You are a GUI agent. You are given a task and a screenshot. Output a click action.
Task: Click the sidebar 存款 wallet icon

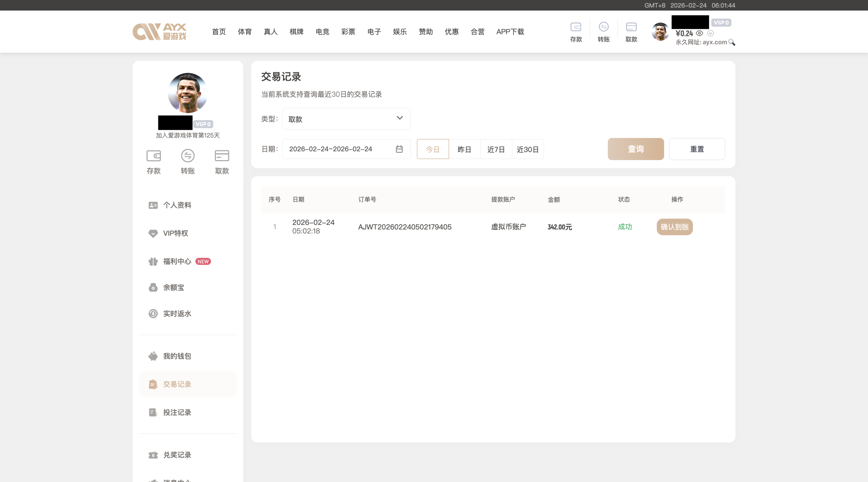tap(154, 156)
